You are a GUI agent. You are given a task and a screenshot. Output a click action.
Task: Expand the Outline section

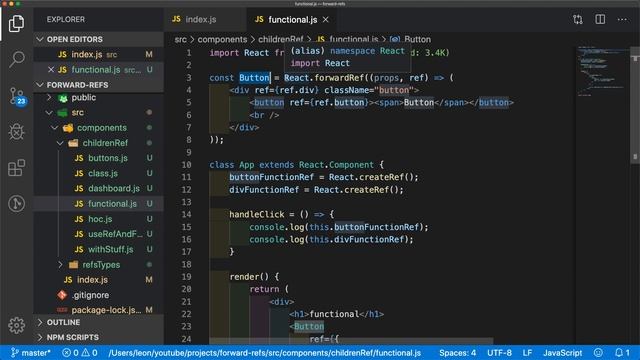coord(98,322)
